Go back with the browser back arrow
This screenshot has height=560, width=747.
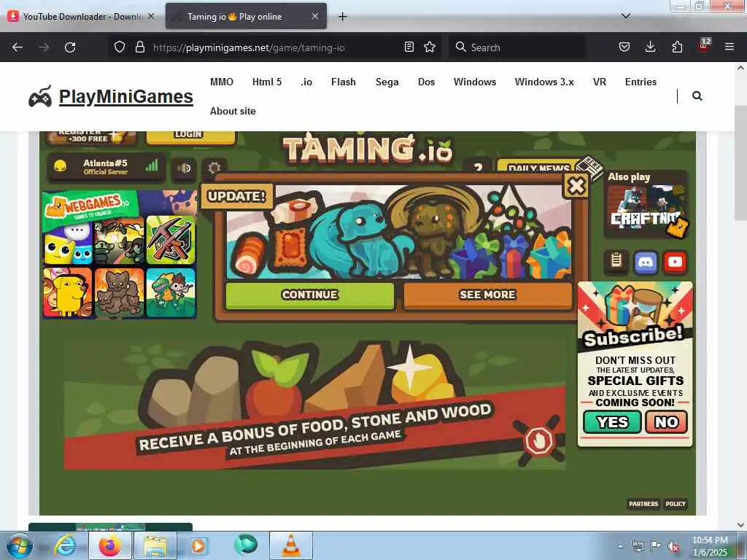coord(18,47)
